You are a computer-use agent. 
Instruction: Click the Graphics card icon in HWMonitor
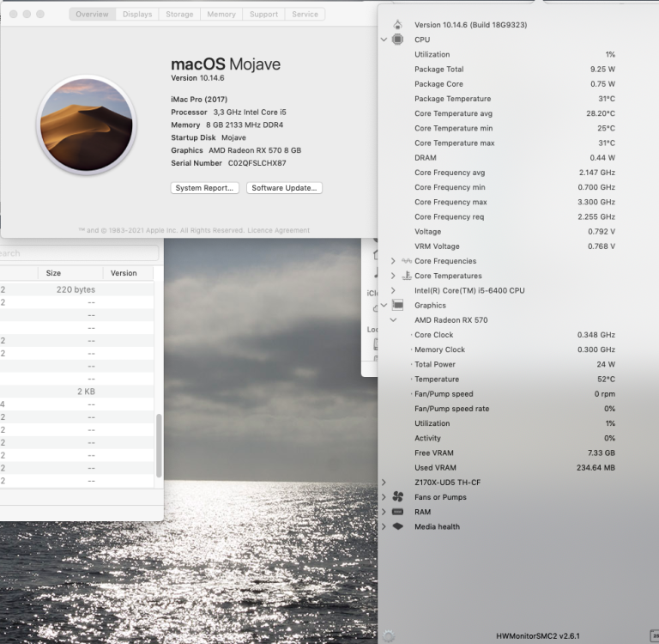pyautogui.click(x=397, y=305)
